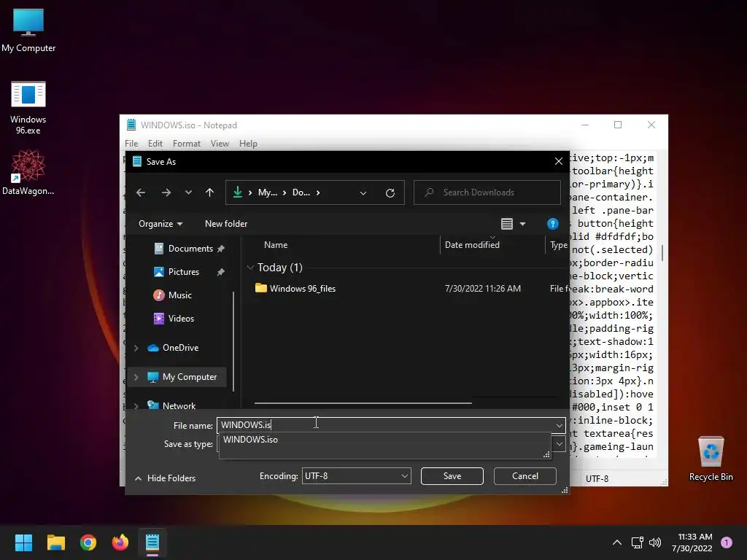Open the Encoding UTF-8 dropdown

tap(356, 475)
